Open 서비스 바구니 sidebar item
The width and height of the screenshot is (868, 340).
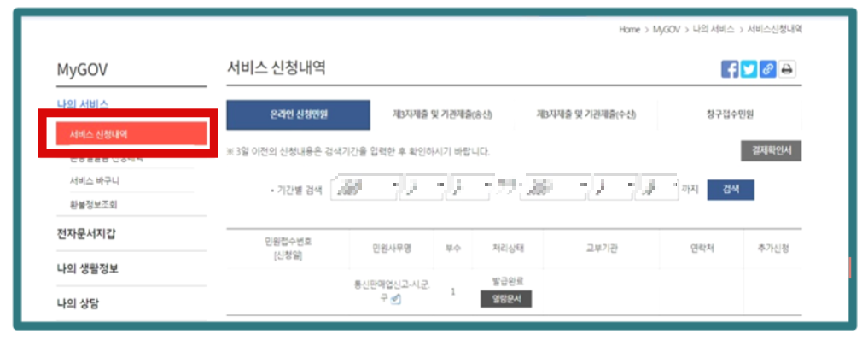click(95, 181)
